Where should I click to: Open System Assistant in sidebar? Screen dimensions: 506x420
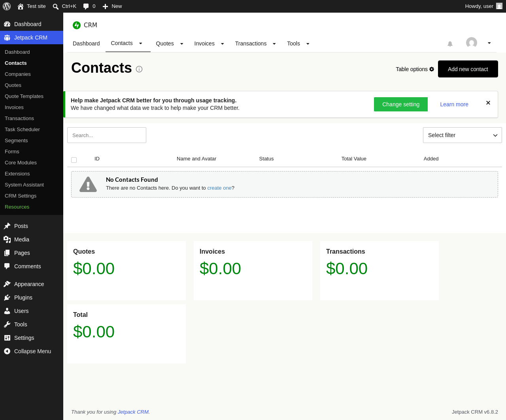pos(24,185)
